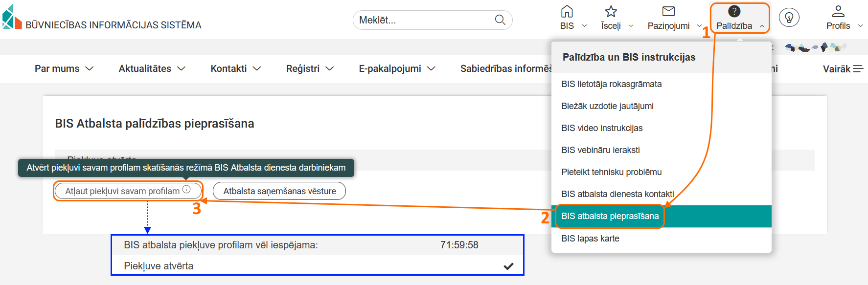This screenshot has width=868, height=285.
Task: Expand the E-pakalpojumi dropdown
Action: point(396,69)
